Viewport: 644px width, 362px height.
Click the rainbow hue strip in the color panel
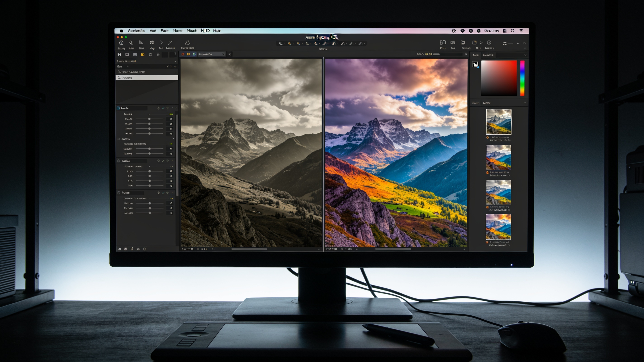pos(522,78)
